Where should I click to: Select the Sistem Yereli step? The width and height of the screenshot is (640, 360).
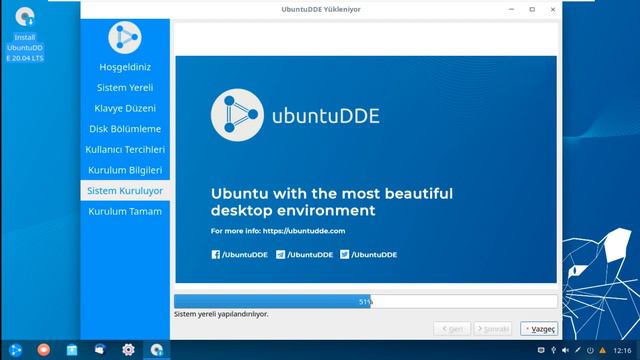(x=125, y=87)
